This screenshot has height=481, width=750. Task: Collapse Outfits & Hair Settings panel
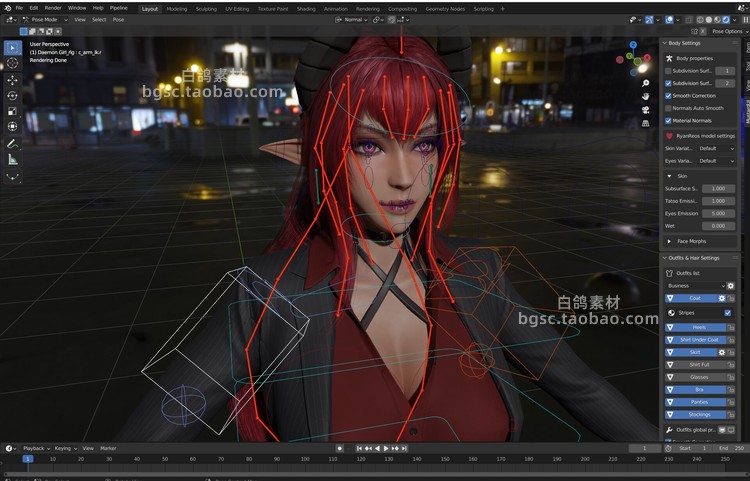665,258
